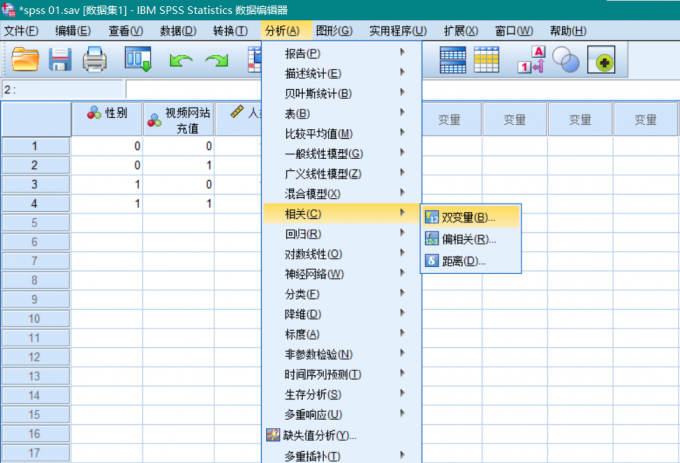The width and height of the screenshot is (680, 463).
Task: Save the file with the floppy disk icon
Action: (60, 59)
